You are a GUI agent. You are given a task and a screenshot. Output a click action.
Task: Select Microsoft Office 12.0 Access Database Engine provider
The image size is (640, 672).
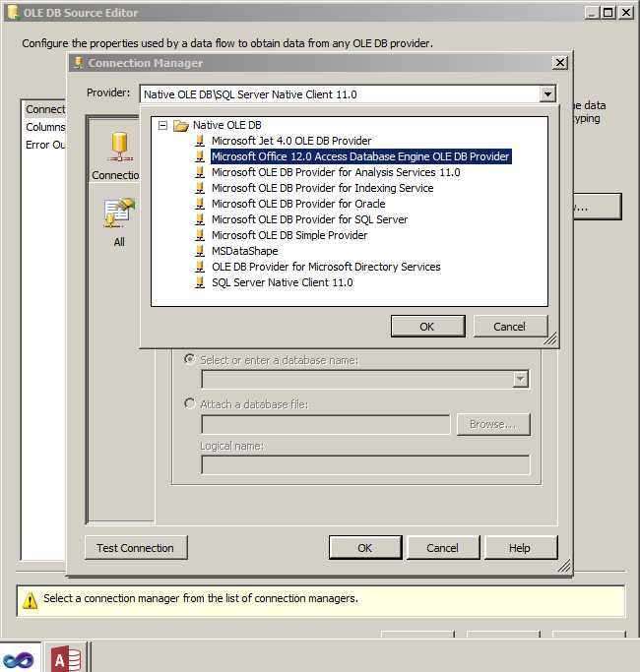click(x=360, y=156)
